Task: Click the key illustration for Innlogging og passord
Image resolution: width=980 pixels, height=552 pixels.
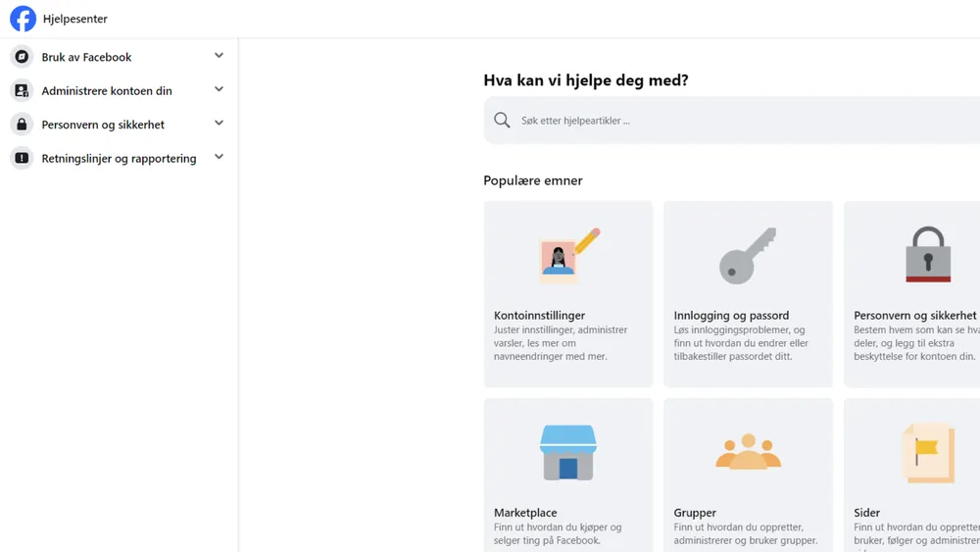Action: click(748, 256)
